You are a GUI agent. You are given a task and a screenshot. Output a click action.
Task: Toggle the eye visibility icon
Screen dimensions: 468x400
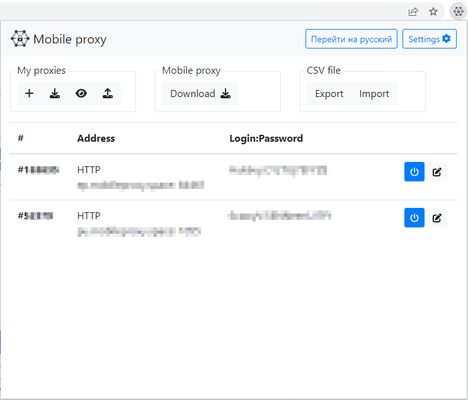point(81,93)
